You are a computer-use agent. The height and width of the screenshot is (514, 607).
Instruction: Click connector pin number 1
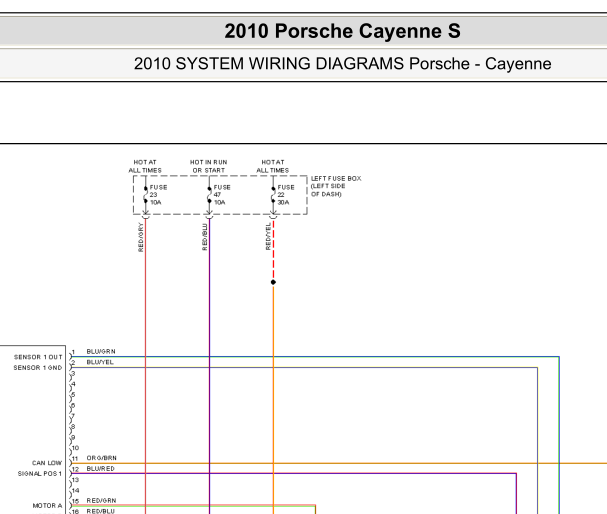click(x=73, y=352)
